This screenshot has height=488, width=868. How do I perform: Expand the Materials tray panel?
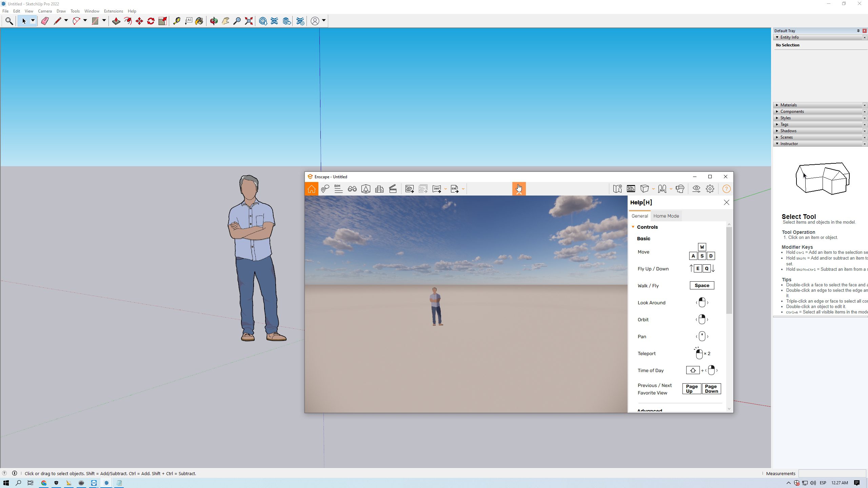pyautogui.click(x=789, y=105)
